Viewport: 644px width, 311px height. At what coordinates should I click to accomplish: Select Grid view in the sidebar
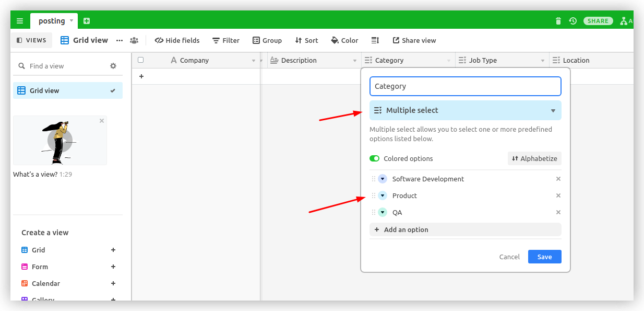tap(68, 90)
